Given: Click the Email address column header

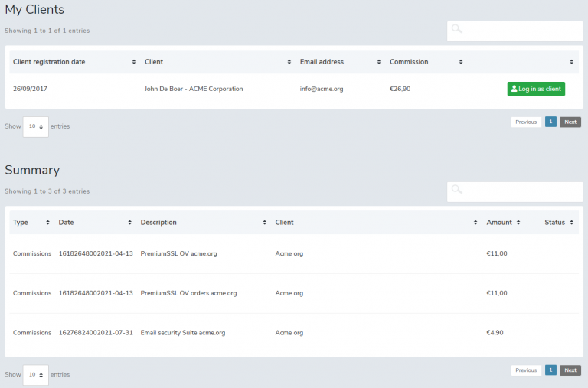Looking at the screenshot, I should click(x=322, y=62).
